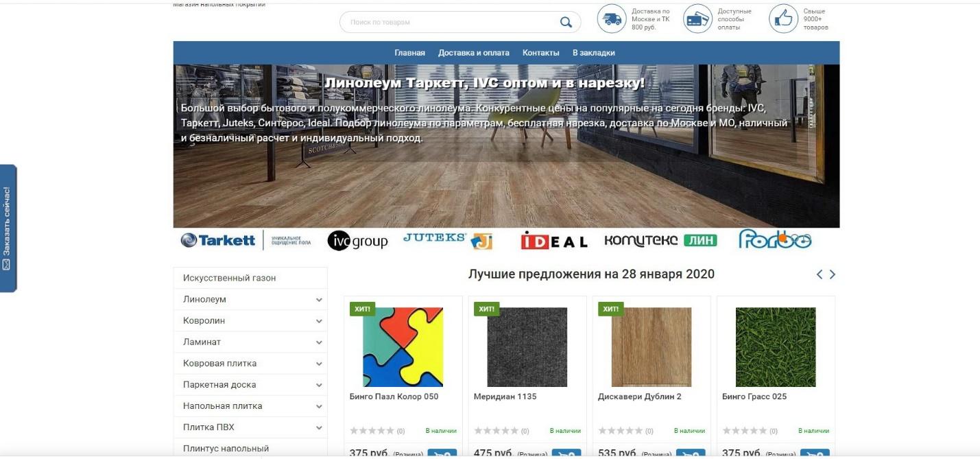Rate Бинго Грасс 025 with stars
Viewport: 980px width, 459px height.
745,431
